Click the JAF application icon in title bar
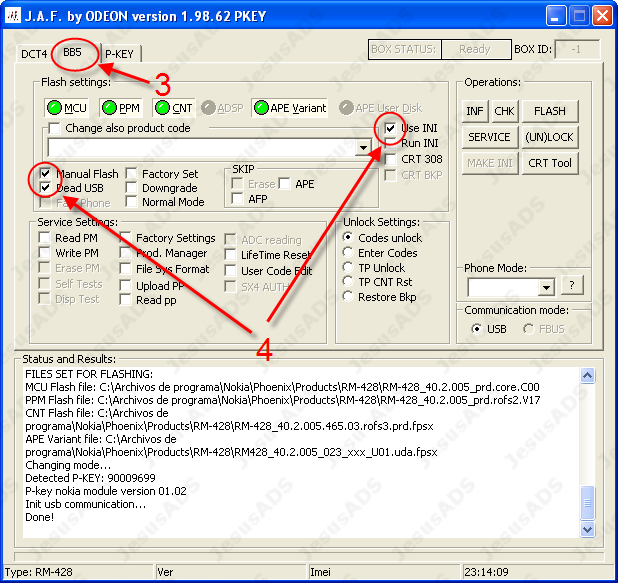The width and height of the screenshot is (618, 583). (13, 16)
